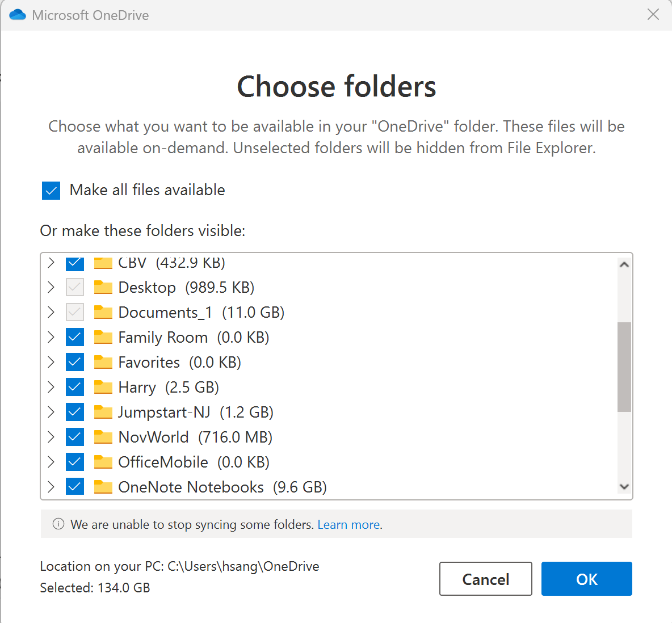
Task: Click the Selected: 134.0 GB text
Action: coord(95,587)
